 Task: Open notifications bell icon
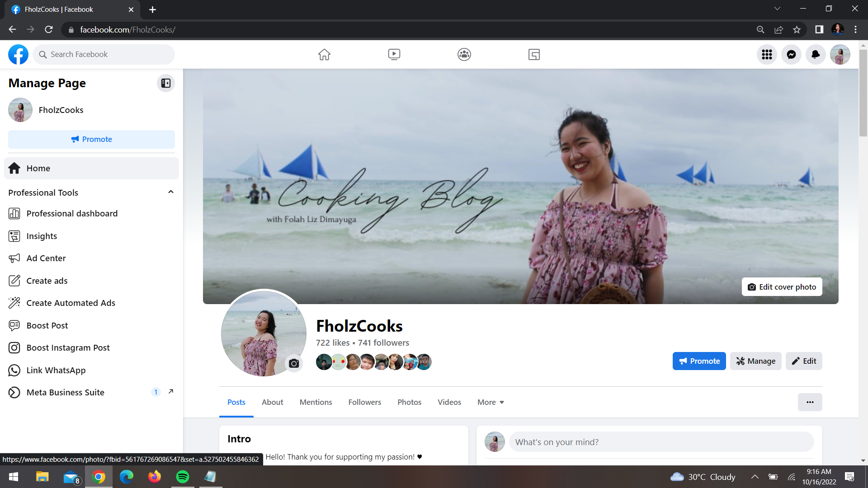pos(816,55)
